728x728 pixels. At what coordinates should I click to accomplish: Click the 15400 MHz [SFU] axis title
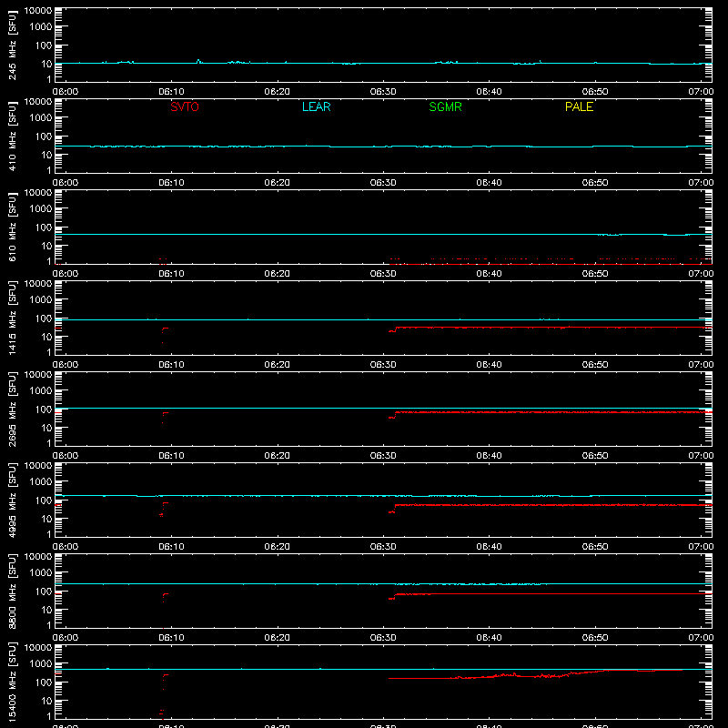[13, 682]
